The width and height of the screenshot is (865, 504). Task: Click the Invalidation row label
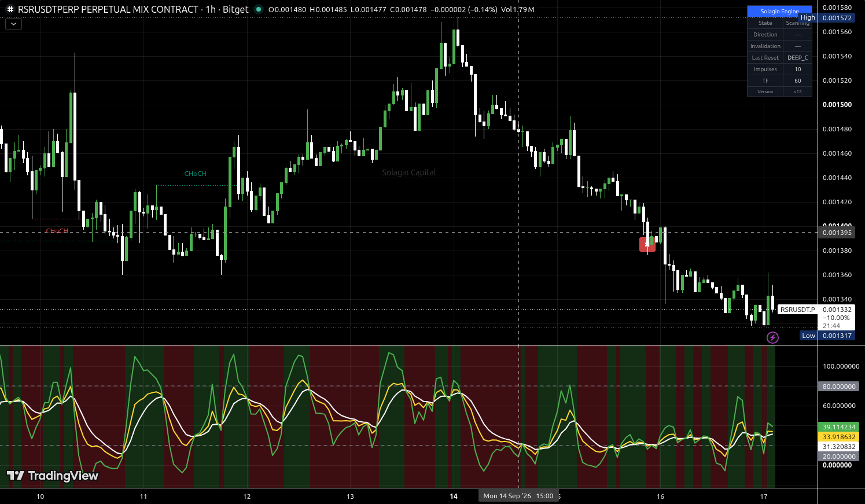point(765,46)
